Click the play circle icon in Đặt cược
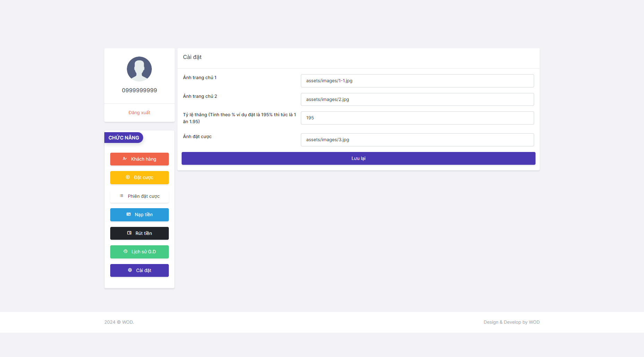This screenshot has height=357, width=644. pos(128,177)
